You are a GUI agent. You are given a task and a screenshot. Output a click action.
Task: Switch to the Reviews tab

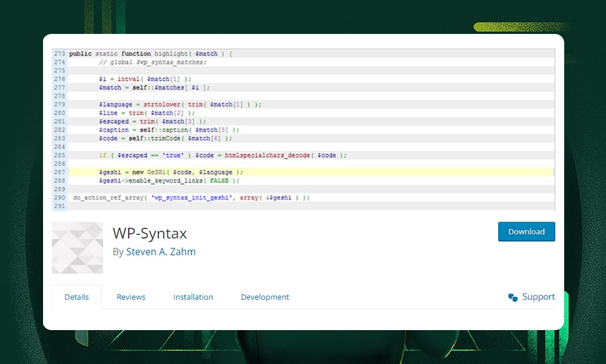[x=131, y=297]
